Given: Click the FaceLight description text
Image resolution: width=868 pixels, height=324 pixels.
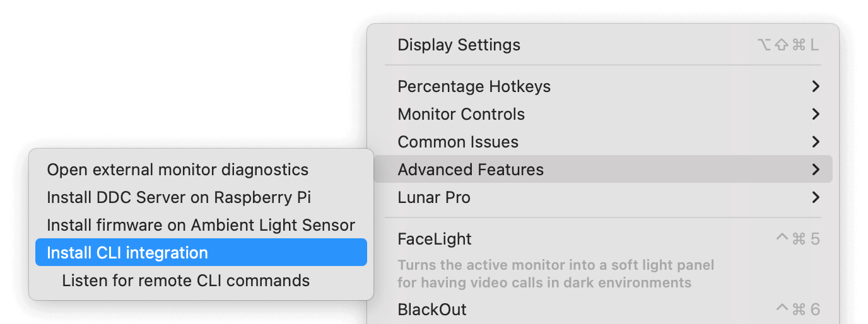Looking at the screenshot, I should [x=556, y=274].
